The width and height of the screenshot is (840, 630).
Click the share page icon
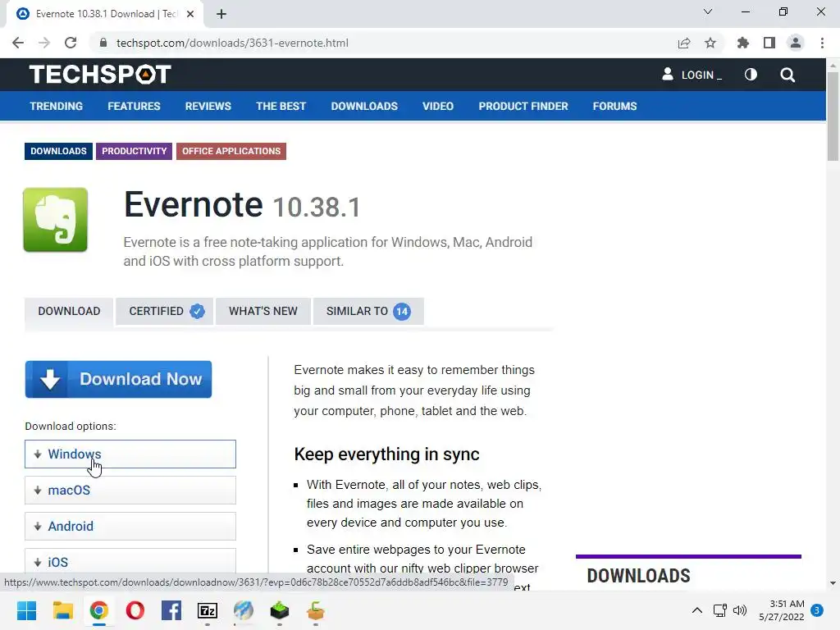coord(684,43)
